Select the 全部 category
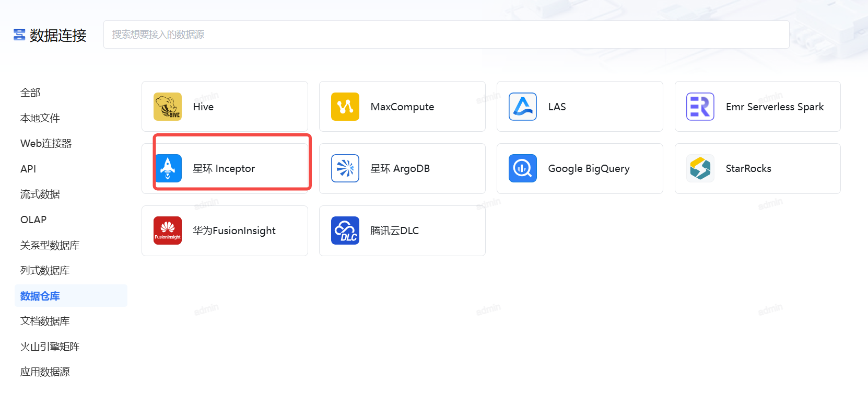The height and width of the screenshot is (403, 868). tap(30, 93)
